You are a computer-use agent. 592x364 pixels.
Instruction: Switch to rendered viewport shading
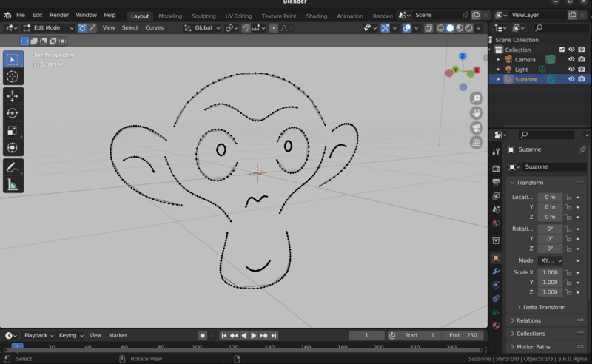(x=469, y=28)
